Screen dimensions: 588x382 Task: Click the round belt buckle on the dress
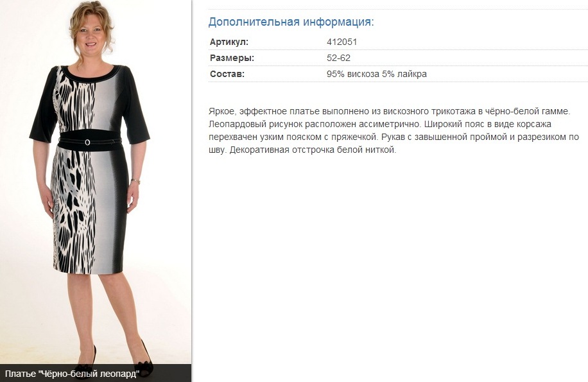(87, 142)
